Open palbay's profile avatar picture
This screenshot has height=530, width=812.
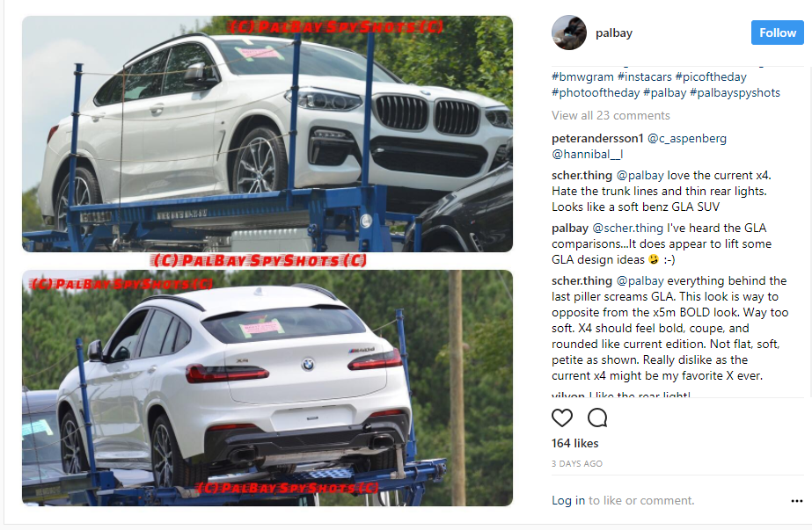[569, 33]
